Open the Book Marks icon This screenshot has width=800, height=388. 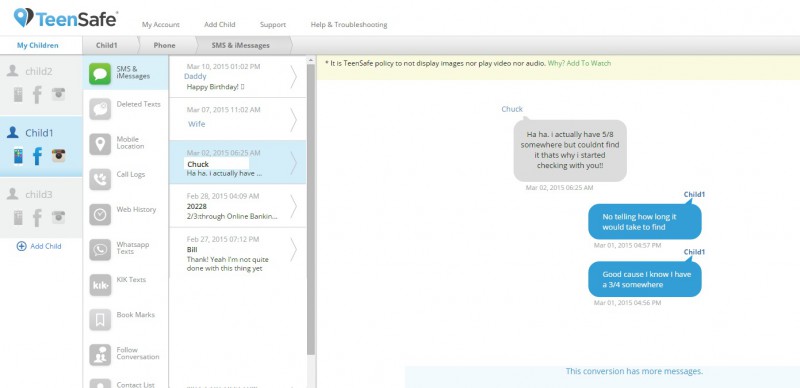click(x=100, y=320)
